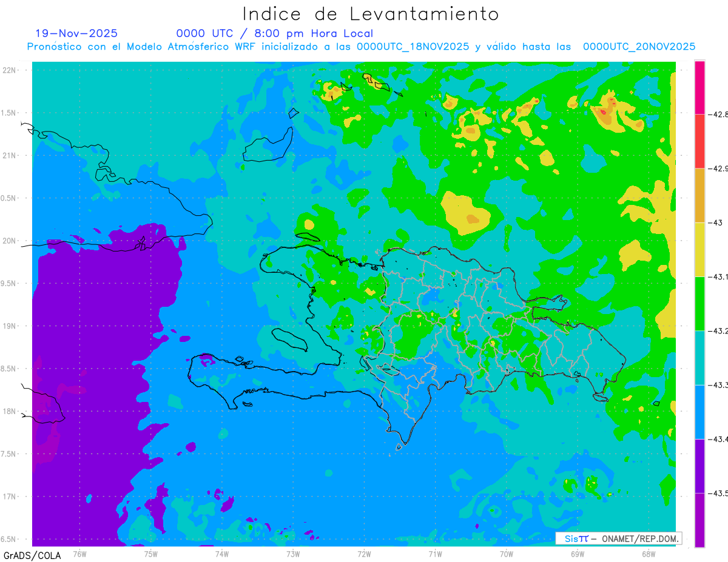Viewport: 728px width, 562px height.
Task: Click the 'SisTT - ONAMET/REP.DOM.' credit box
Action: (x=618, y=538)
